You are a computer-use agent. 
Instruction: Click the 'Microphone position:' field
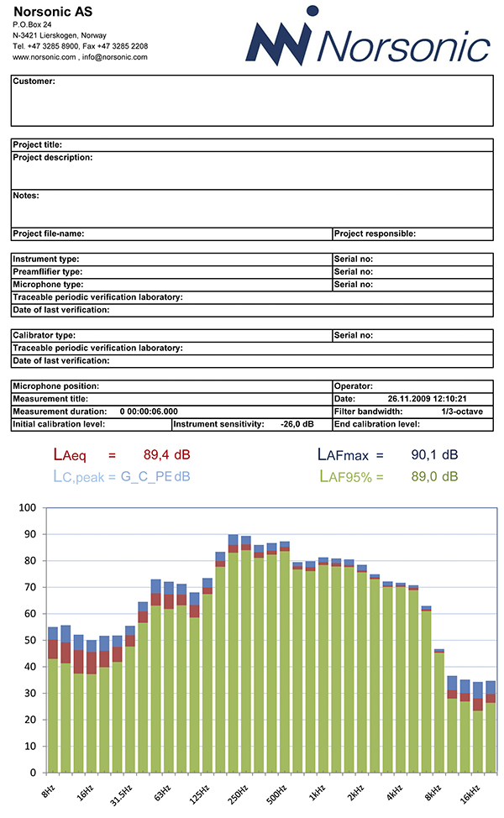coord(171,386)
